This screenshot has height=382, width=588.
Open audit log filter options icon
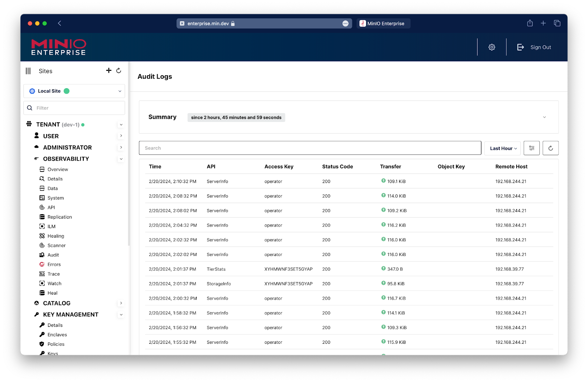click(531, 148)
